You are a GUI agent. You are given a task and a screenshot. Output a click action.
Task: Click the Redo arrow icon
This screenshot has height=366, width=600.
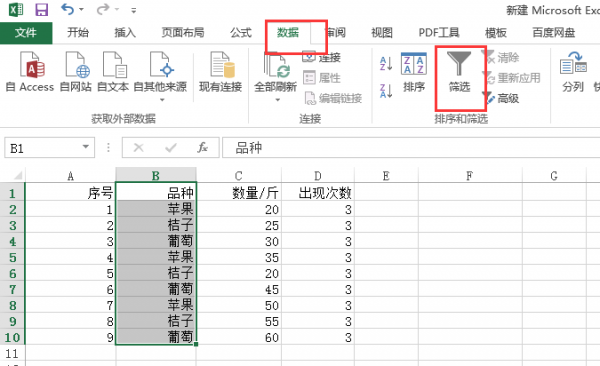coord(103,9)
